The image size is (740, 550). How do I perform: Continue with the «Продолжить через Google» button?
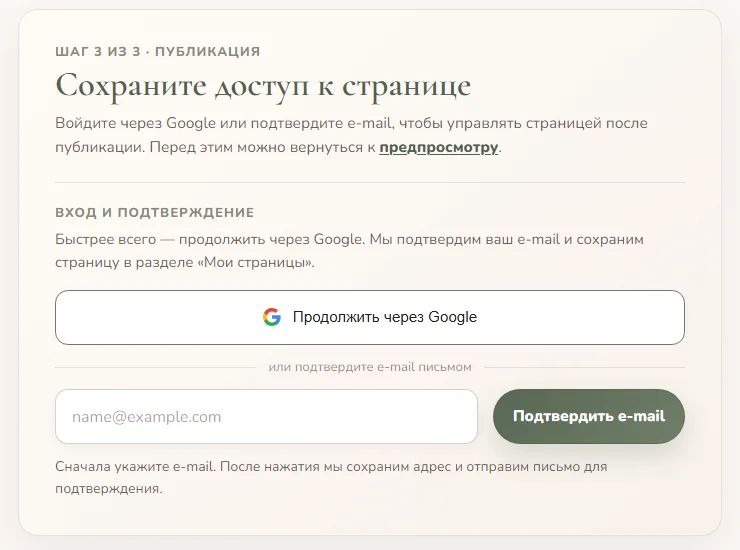click(370, 317)
